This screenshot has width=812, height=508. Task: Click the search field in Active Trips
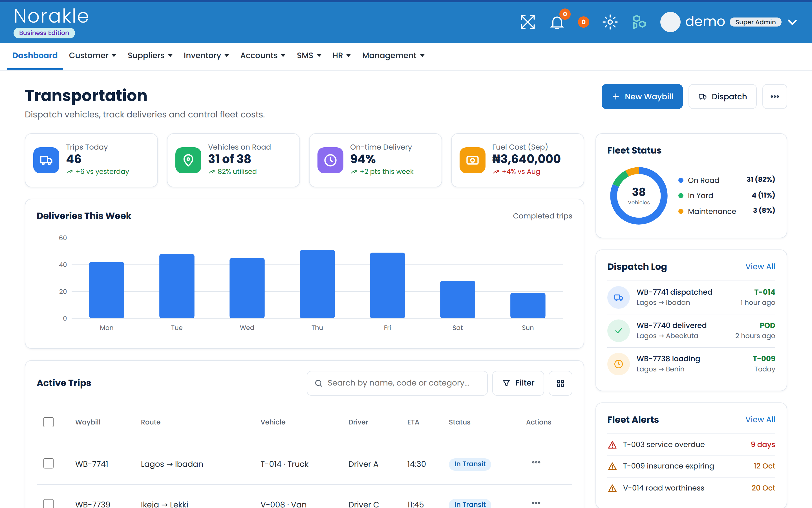(397, 383)
